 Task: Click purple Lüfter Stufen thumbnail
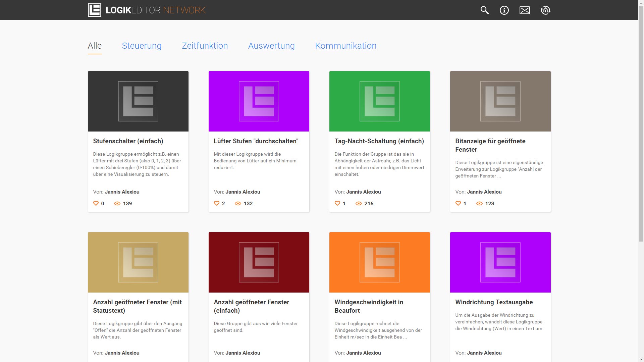[x=259, y=101]
